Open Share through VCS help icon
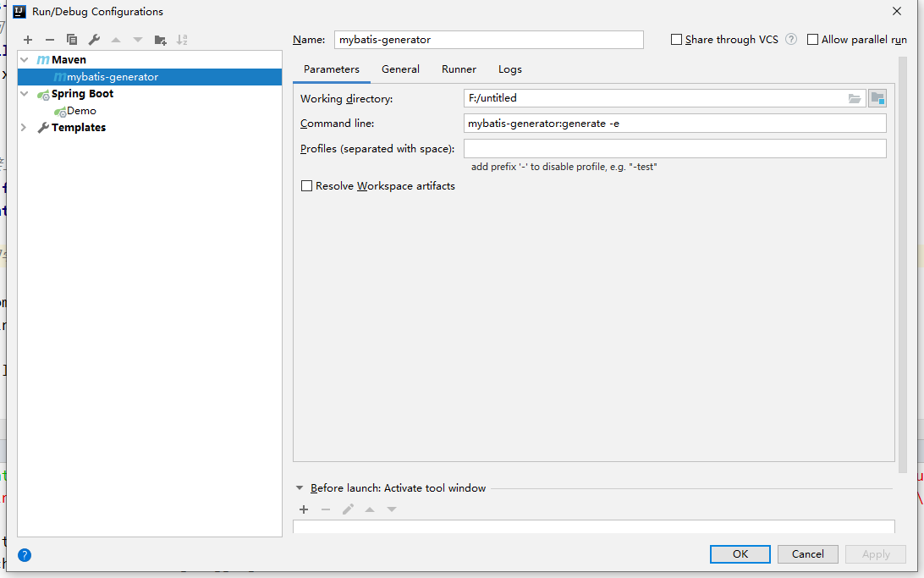The image size is (924, 578). (791, 40)
